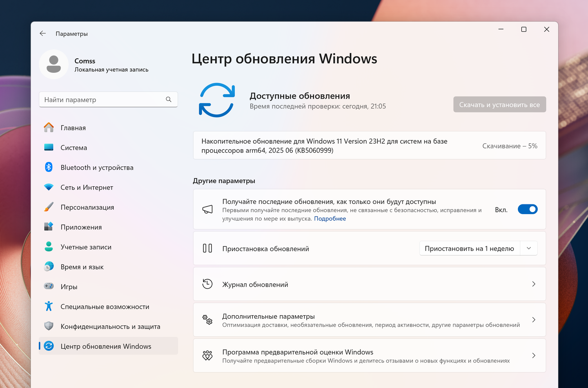Click the Сеть и Интернет Wi-Fi icon
Screen dimensions: 588x388
click(49, 187)
